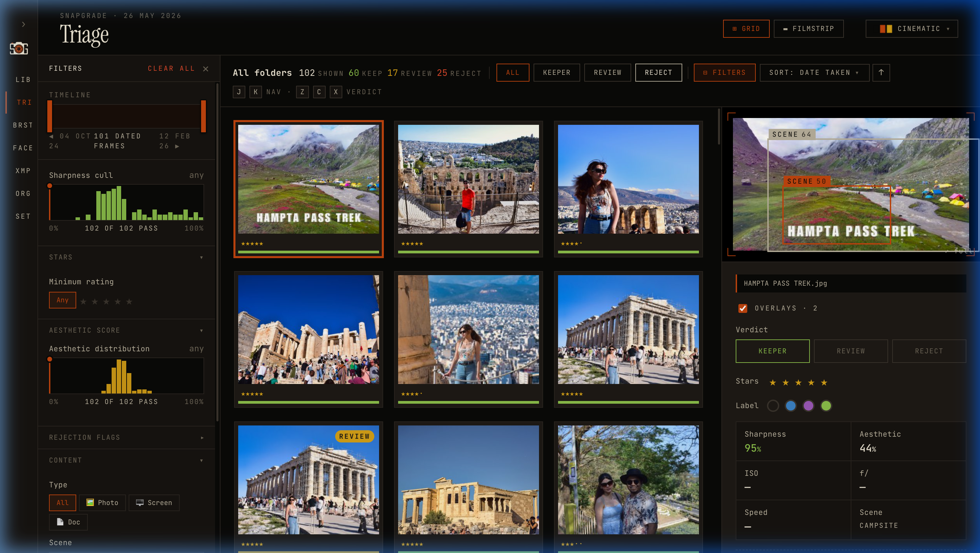Choose the green color label

(x=826, y=406)
